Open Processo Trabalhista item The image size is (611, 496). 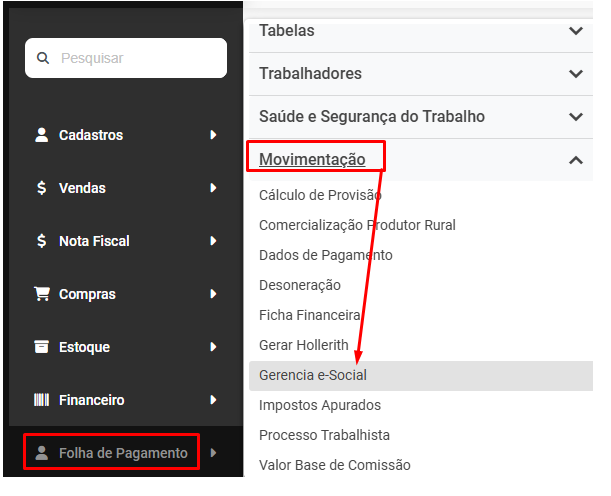(x=324, y=435)
